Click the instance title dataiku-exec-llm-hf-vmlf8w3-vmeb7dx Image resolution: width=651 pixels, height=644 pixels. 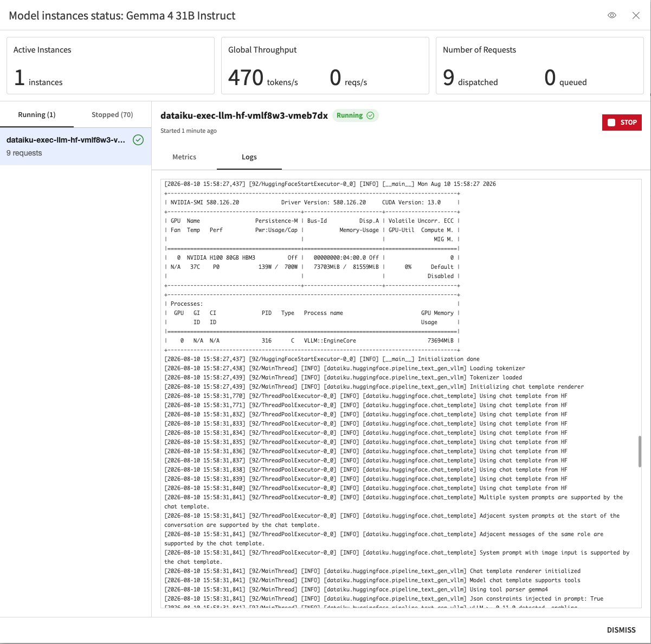click(244, 115)
